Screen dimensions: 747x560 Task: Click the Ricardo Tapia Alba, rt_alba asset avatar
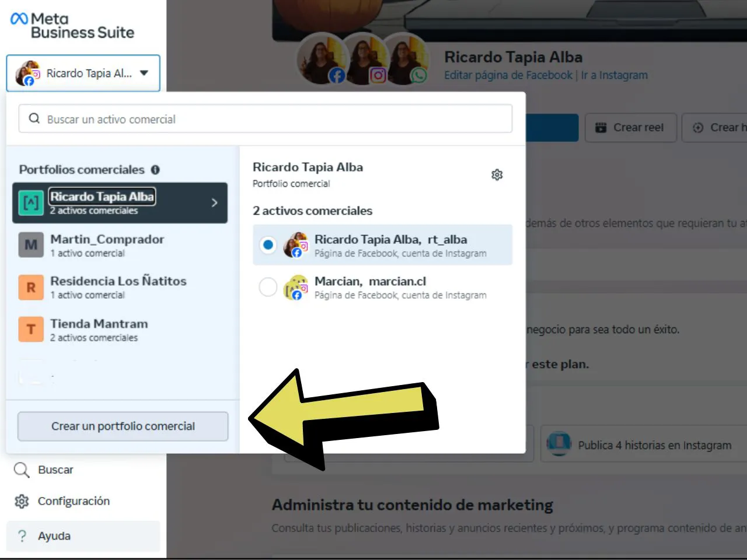(296, 245)
